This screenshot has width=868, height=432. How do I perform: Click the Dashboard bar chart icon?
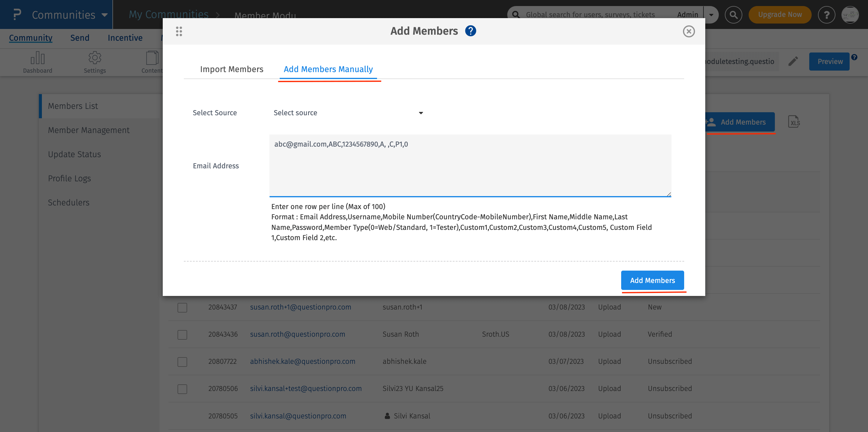click(37, 58)
